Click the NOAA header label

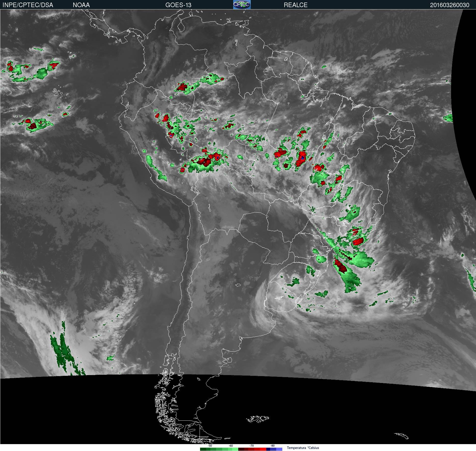click(x=81, y=5)
